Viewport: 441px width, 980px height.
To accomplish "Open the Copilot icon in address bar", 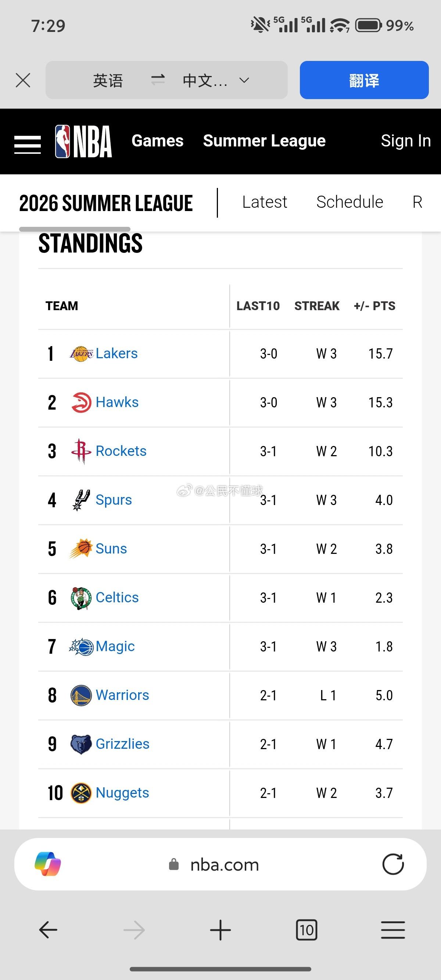I will click(48, 864).
